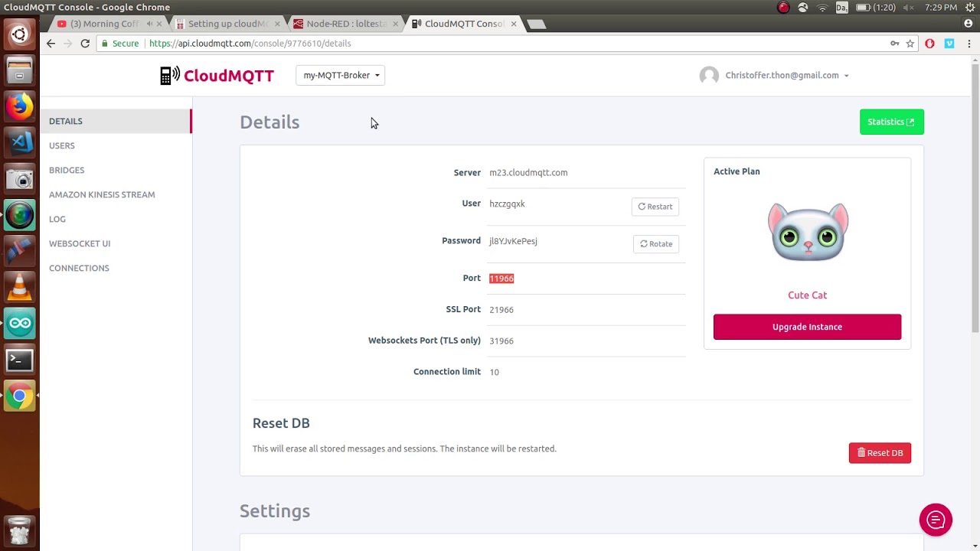Click the clock showing 7:29 PM
Viewport: 980px width, 551px height.
pyautogui.click(x=940, y=8)
